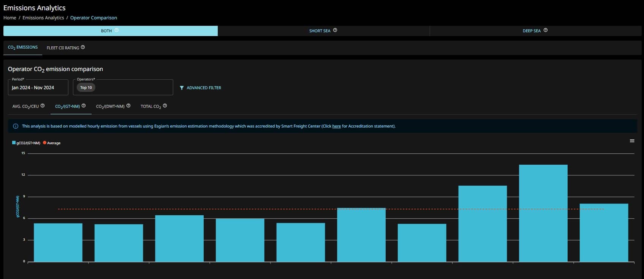Click help icon next to Fleet CII Rating
644x279 pixels.
(x=83, y=47)
